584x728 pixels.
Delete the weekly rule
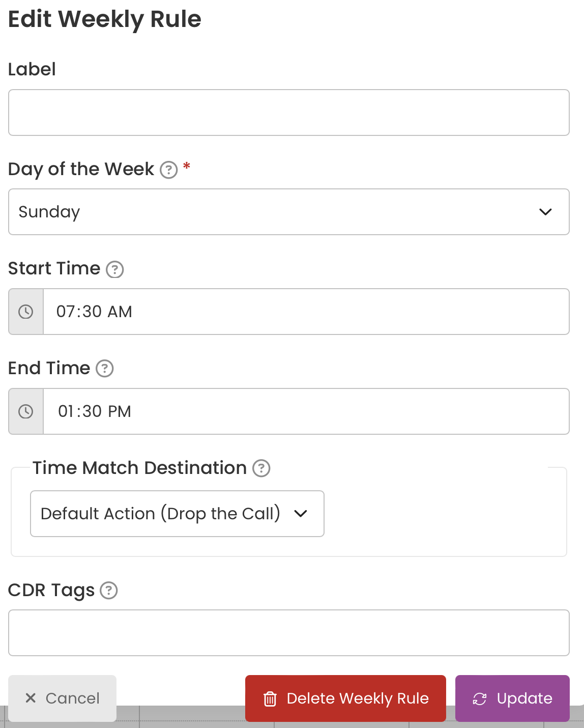[345, 698]
